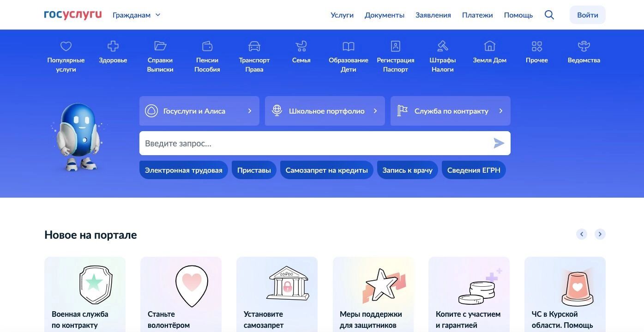This screenshot has height=332, width=644.
Task: Expand the Гражданам dropdown
Action: point(137,15)
